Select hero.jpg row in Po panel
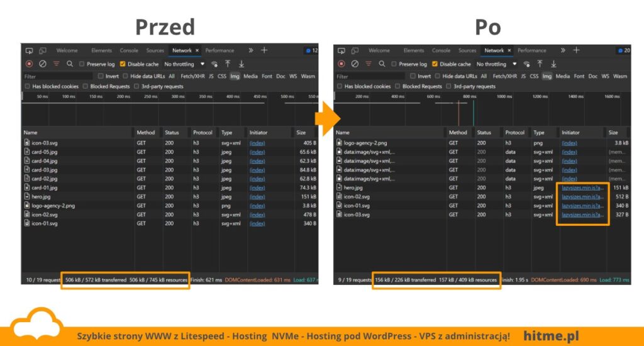 point(482,188)
